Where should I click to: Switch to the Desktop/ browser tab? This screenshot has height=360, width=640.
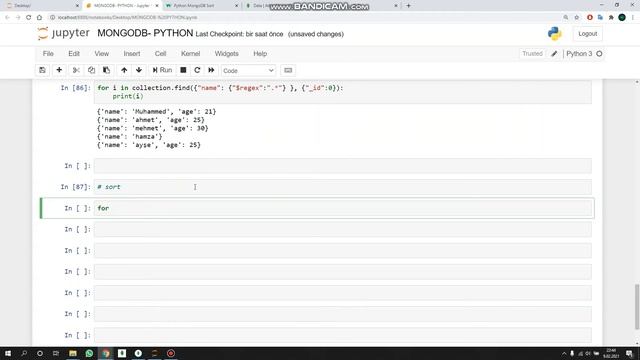(41, 6)
